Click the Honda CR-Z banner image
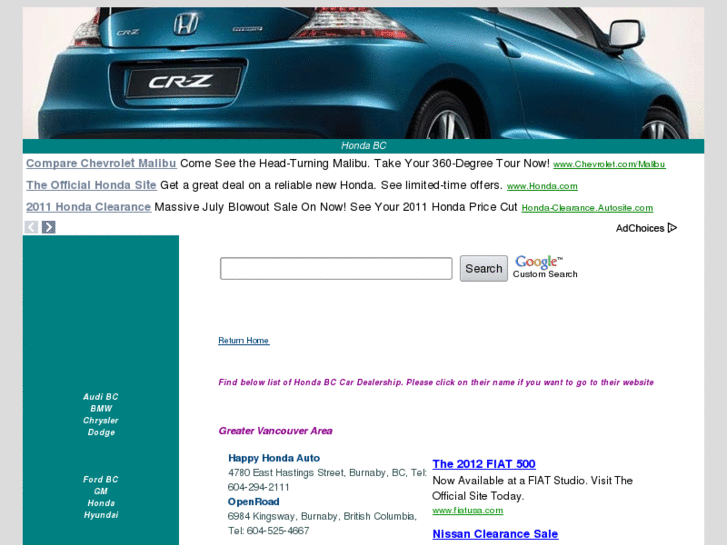The image size is (727, 545). 363,73
